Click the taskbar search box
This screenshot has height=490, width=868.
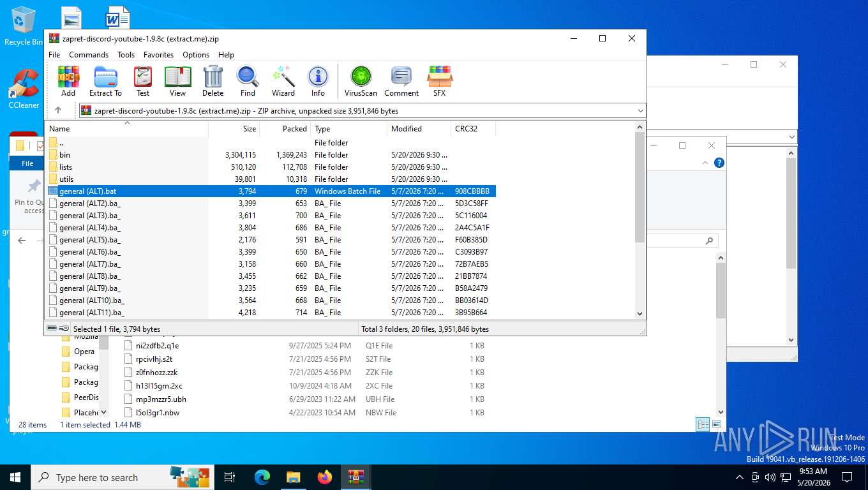click(122, 477)
